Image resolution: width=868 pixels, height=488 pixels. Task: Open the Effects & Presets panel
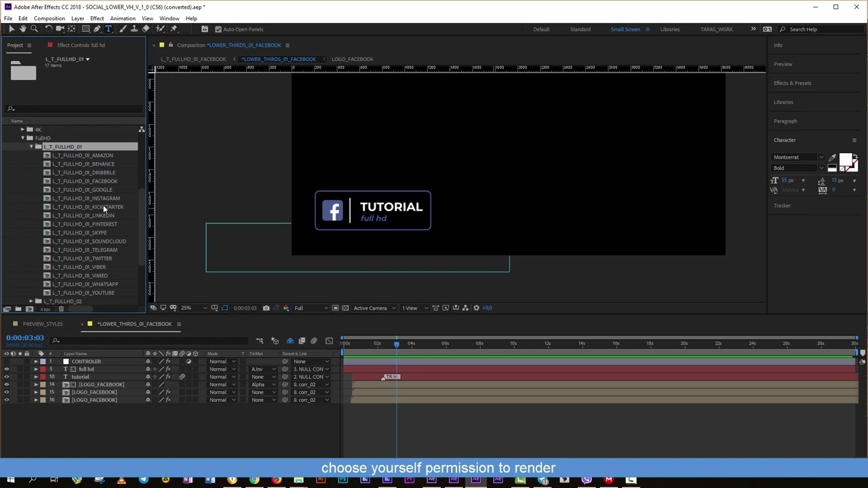[x=792, y=83]
